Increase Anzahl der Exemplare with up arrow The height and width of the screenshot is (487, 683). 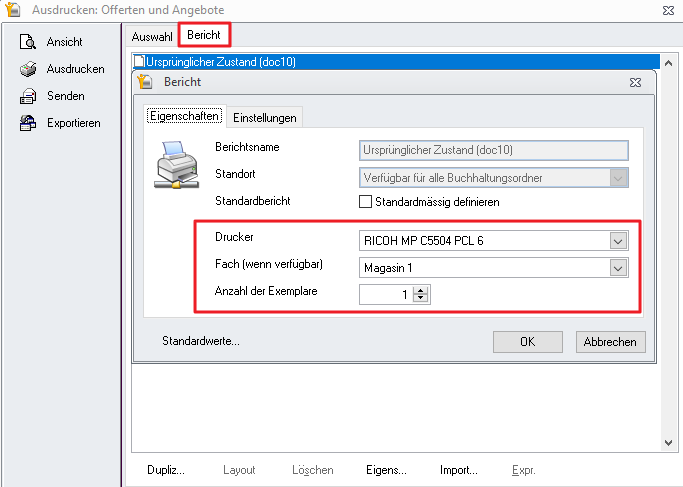(x=421, y=290)
